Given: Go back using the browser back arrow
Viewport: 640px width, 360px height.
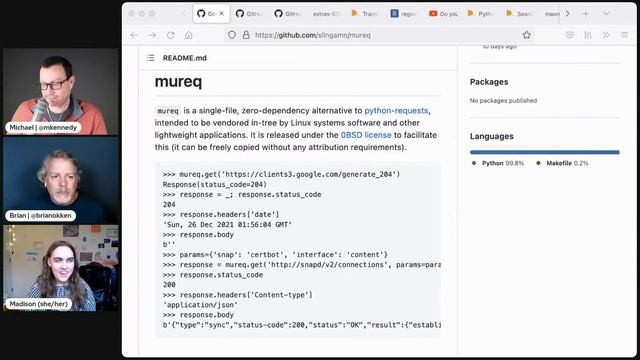Looking at the screenshot, I should tap(134, 35).
